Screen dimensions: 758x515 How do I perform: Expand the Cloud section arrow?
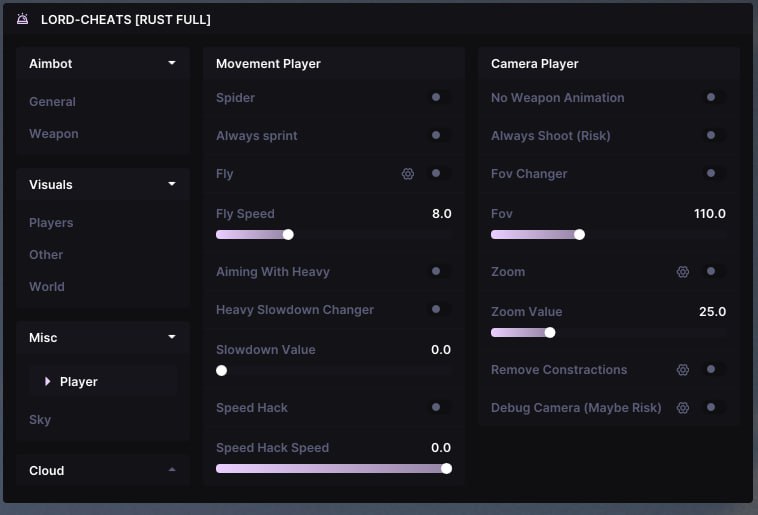[172, 470]
